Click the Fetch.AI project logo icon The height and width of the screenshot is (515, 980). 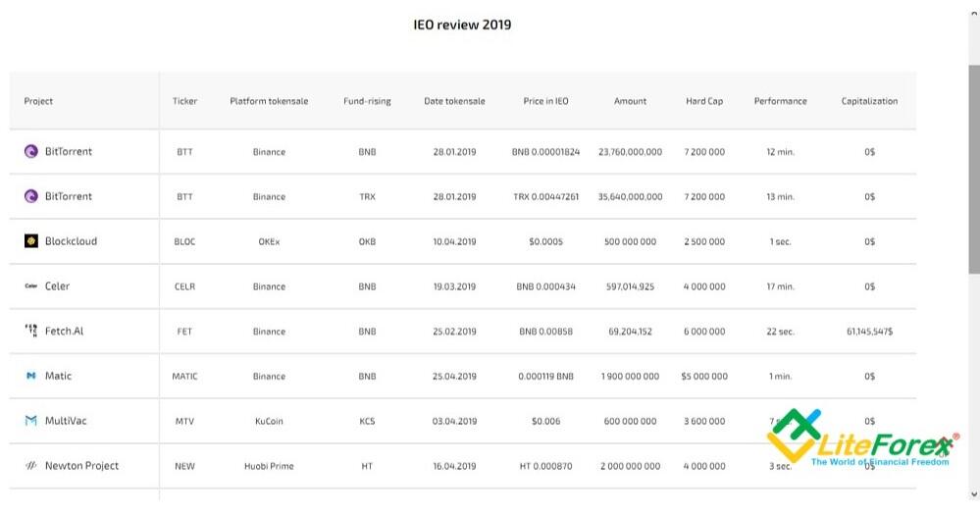tap(30, 331)
